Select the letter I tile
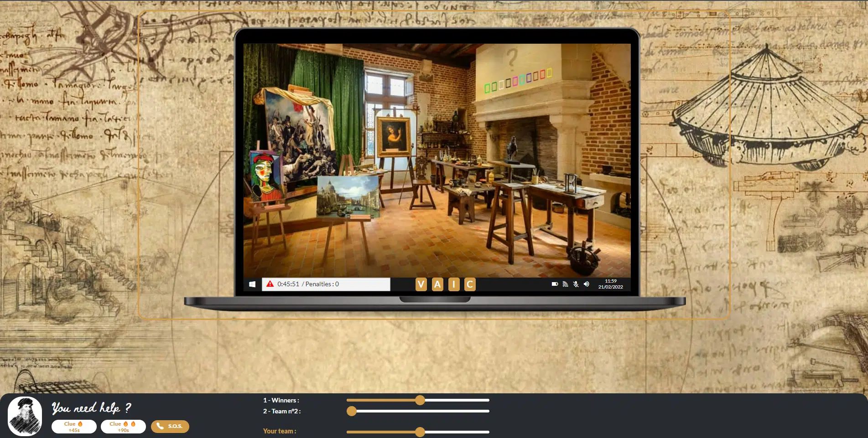The height and width of the screenshot is (438, 868). click(454, 284)
